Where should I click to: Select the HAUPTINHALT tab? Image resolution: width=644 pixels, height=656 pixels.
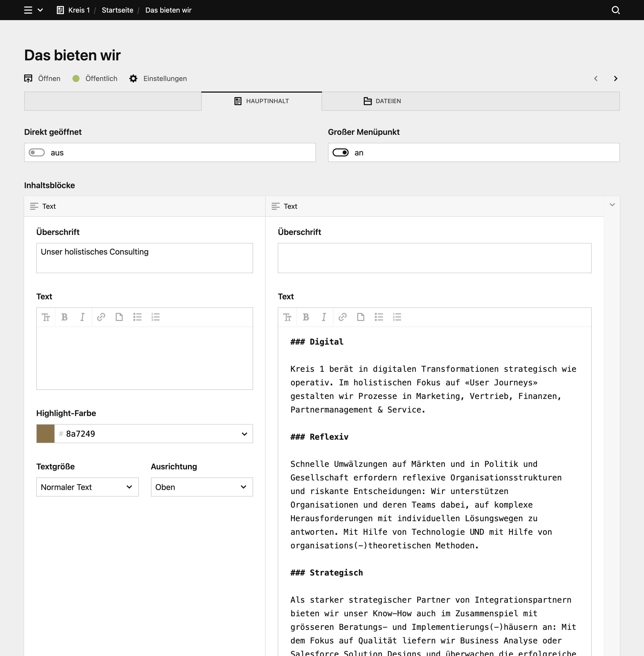pos(261,101)
